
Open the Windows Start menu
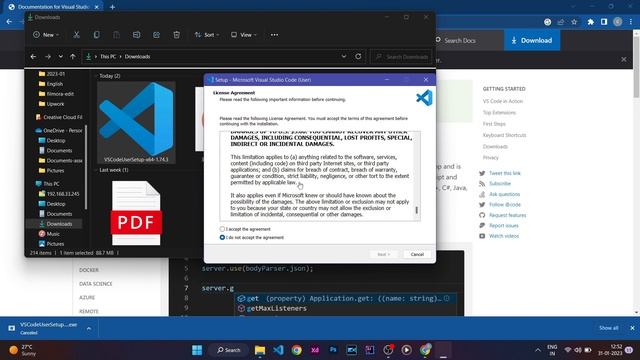pyautogui.click(x=197, y=350)
